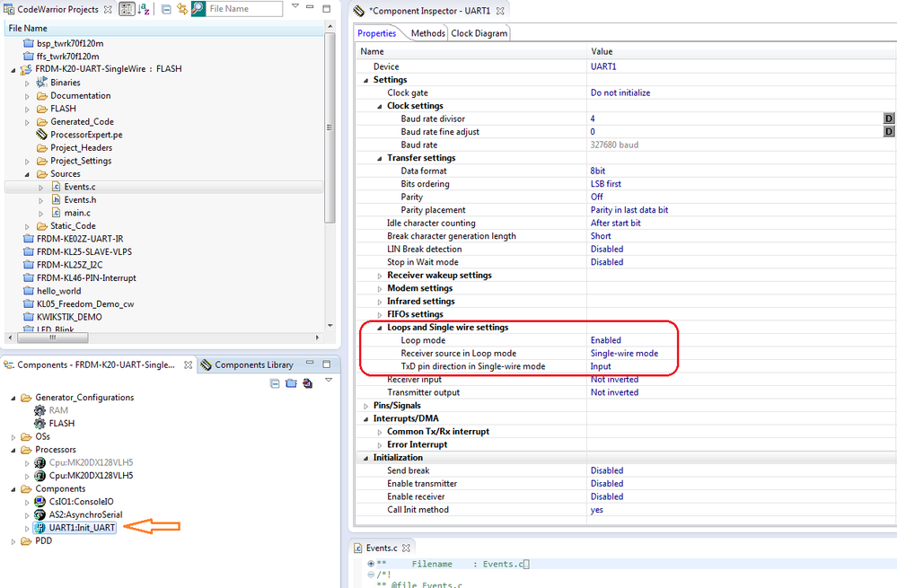Select the FRDM-KL25-SLAVE-VLPS project
The height and width of the screenshot is (588, 897).
[x=84, y=251]
